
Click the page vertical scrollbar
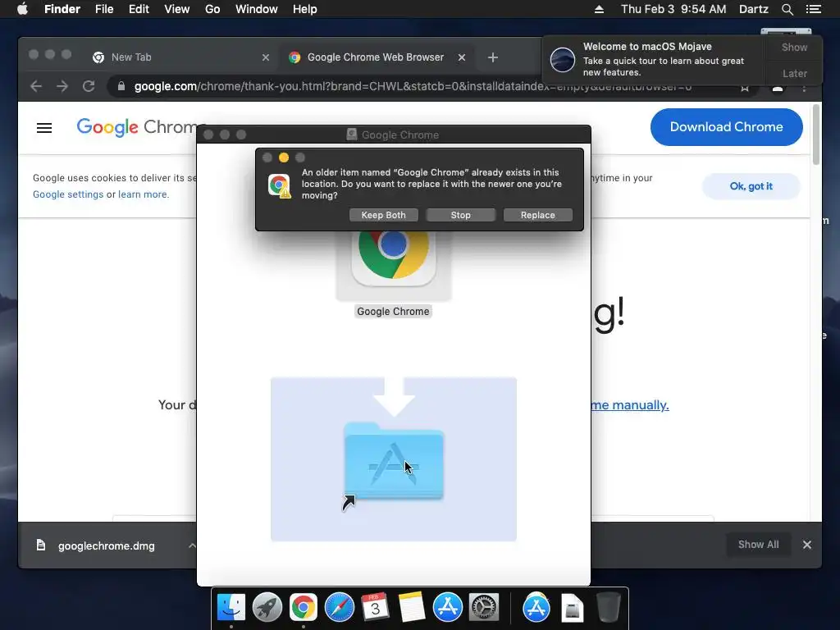pyautogui.click(x=816, y=135)
